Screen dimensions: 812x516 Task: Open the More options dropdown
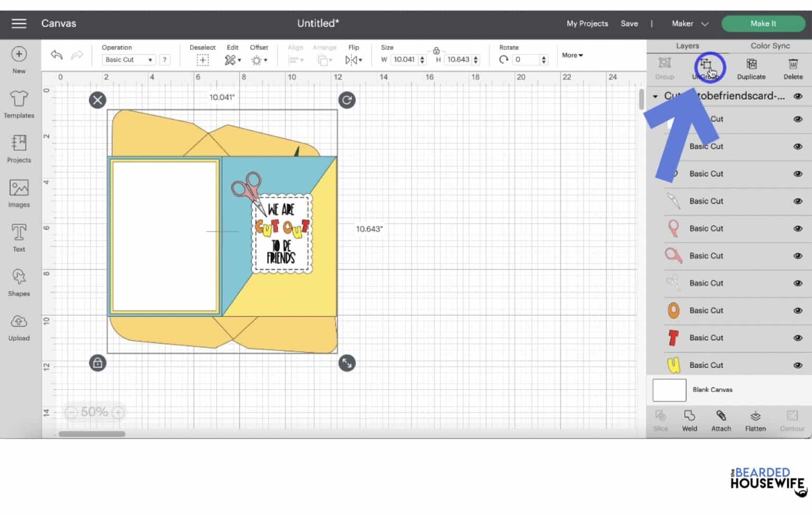point(572,55)
